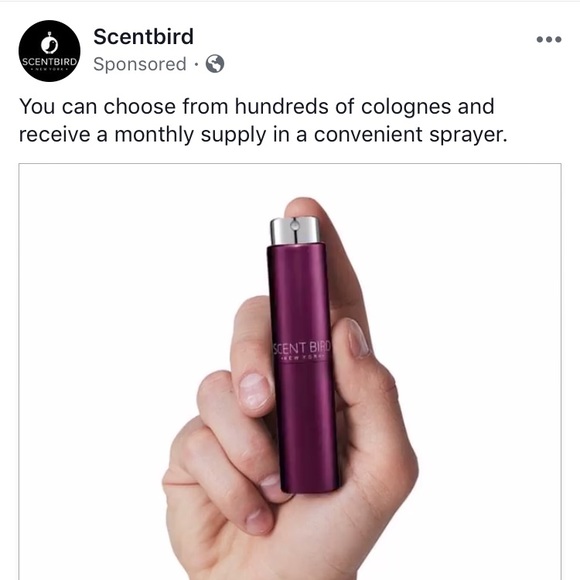Select the post caption's first line
The height and width of the screenshot is (580, 580).
pyautogui.click(x=257, y=107)
